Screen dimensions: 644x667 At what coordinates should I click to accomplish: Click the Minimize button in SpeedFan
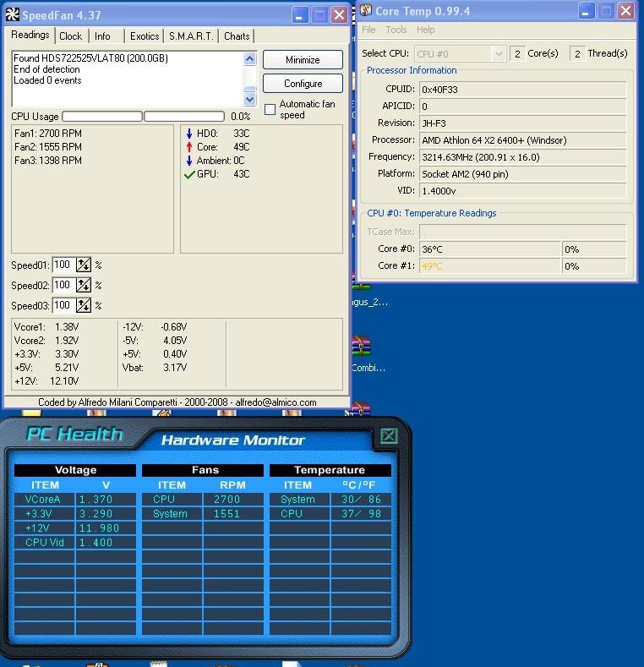tap(303, 59)
